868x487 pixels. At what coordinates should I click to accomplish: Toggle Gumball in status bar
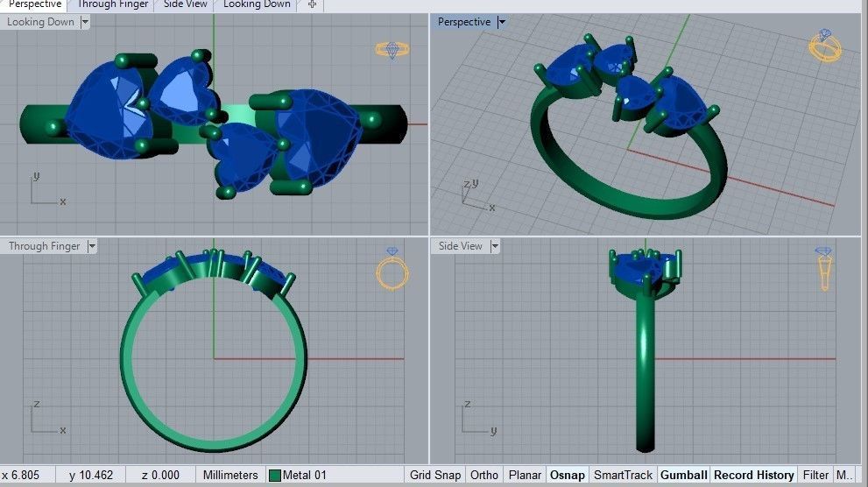pyautogui.click(x=684, y=475)
